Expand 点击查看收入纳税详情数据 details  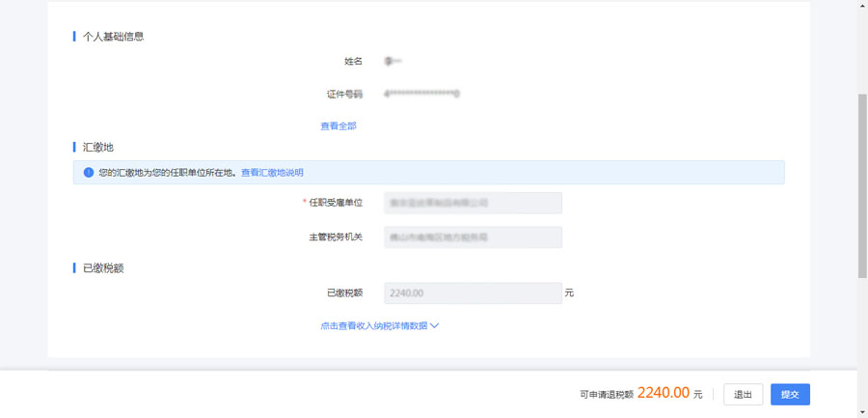coord(373,326)
